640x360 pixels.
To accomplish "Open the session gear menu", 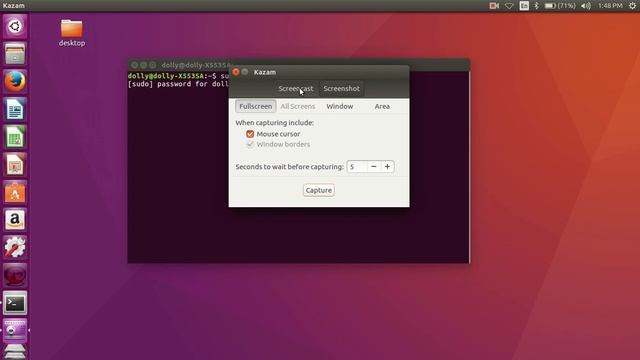I will point(632,6).
